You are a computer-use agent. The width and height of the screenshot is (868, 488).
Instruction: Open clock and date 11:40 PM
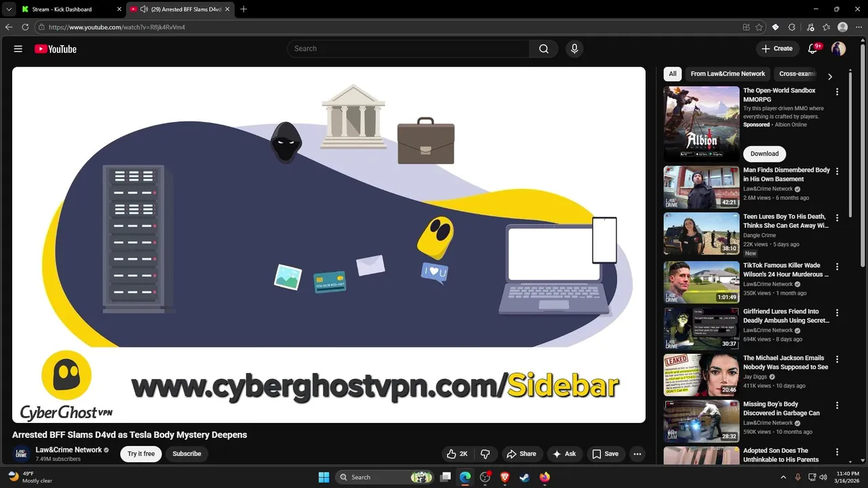coord(848,477)
